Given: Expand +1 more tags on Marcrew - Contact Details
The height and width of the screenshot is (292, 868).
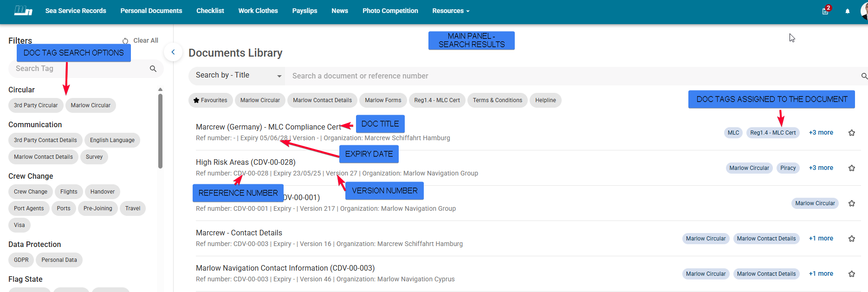Looking at the screenshot, I should [821, 238].
